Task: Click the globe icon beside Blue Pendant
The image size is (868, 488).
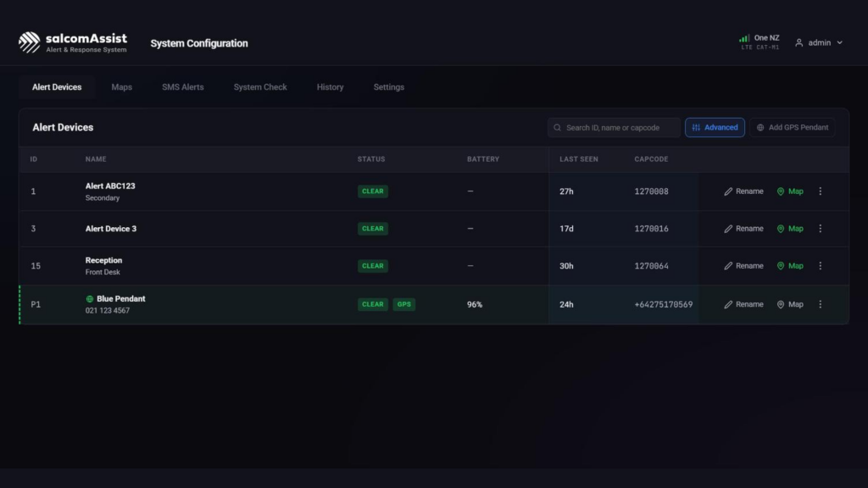Action: [90, 299]
